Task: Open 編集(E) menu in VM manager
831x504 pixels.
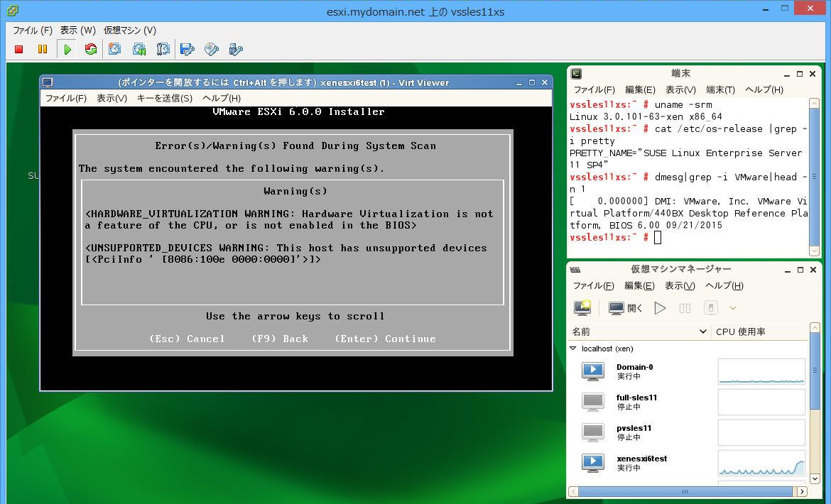Action: click(x=639, y=285)
